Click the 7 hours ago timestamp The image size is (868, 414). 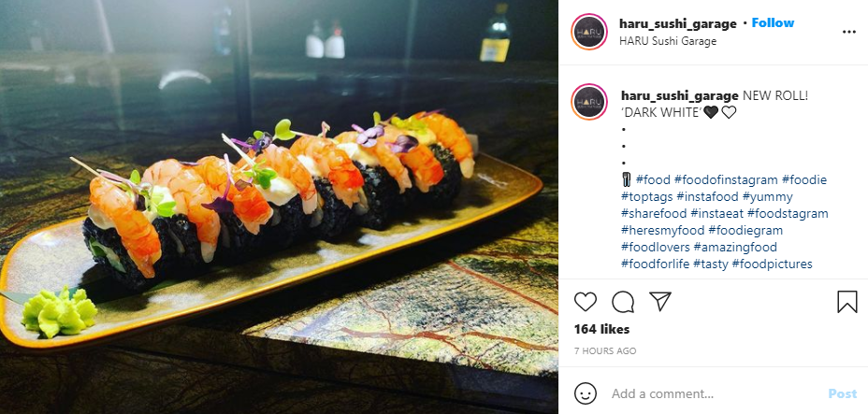(x=605, y=351)
